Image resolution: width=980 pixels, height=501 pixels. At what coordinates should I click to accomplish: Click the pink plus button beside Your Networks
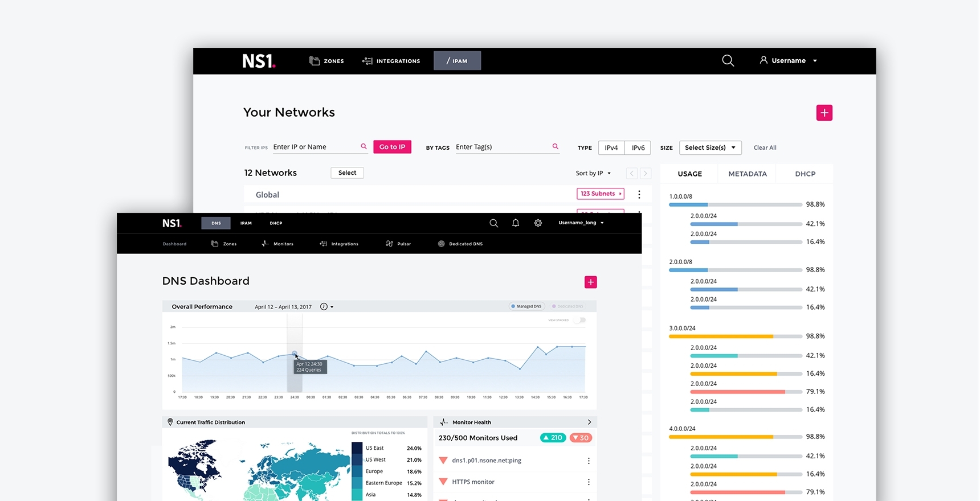tap(824, 113)
